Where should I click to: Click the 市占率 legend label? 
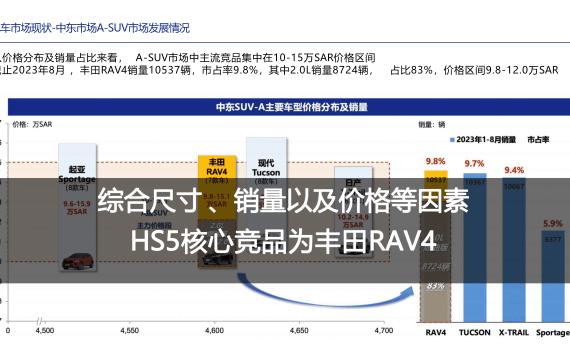click(x=538, y=140)
